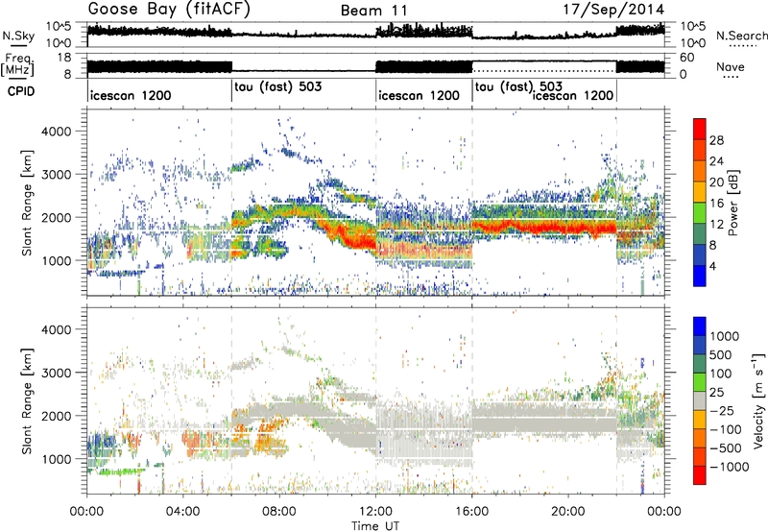The image size is (768, 532).
Task: Click the red top segment of the Power colorbar
Action: (x=700, y=129)
